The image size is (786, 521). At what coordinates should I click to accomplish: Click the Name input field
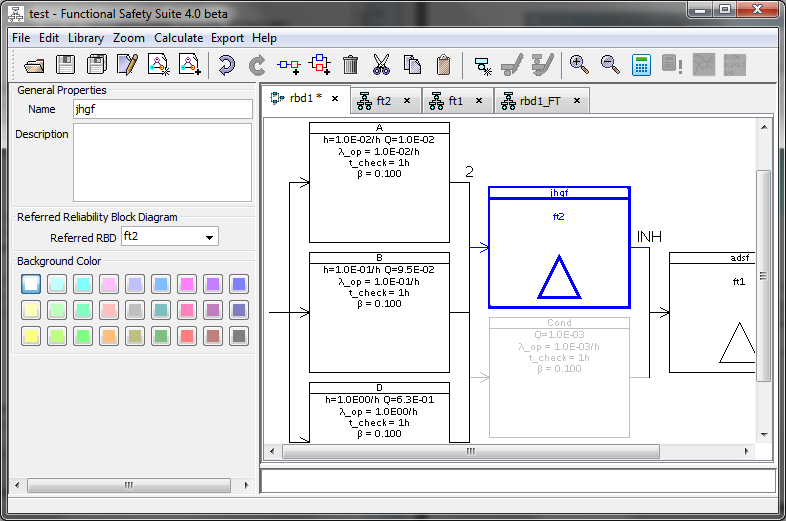(x=162, y=109)
